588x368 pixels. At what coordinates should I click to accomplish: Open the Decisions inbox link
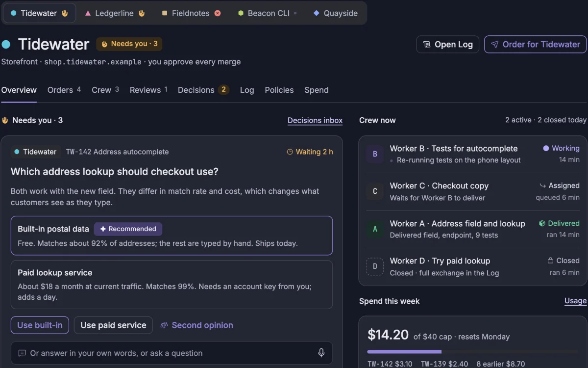coord(315,120)
